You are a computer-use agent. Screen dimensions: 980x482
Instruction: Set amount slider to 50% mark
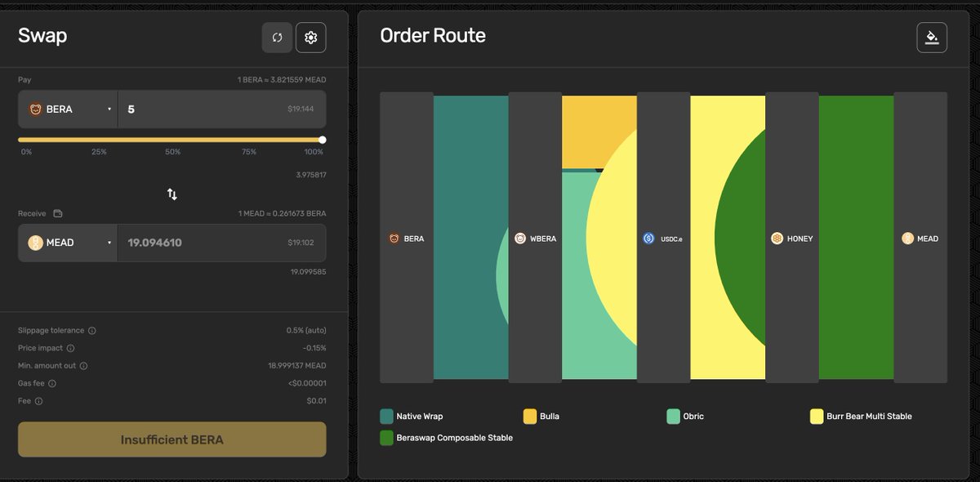coord(173,152)
